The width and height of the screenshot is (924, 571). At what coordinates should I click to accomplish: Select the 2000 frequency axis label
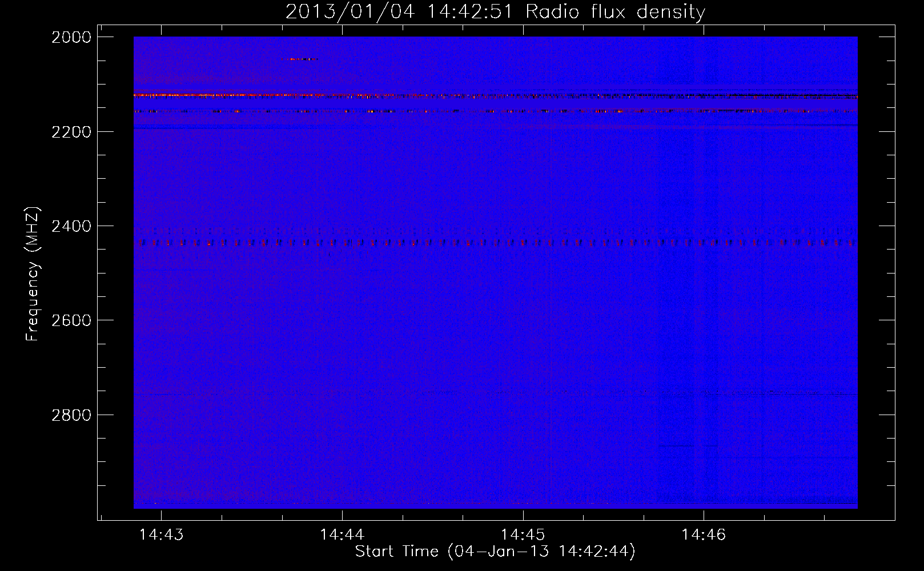click(71, 37)
